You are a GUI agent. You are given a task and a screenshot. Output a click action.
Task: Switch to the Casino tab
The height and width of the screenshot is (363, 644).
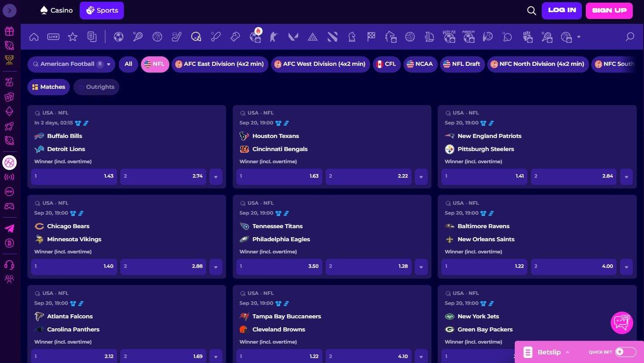pos(56,10)
